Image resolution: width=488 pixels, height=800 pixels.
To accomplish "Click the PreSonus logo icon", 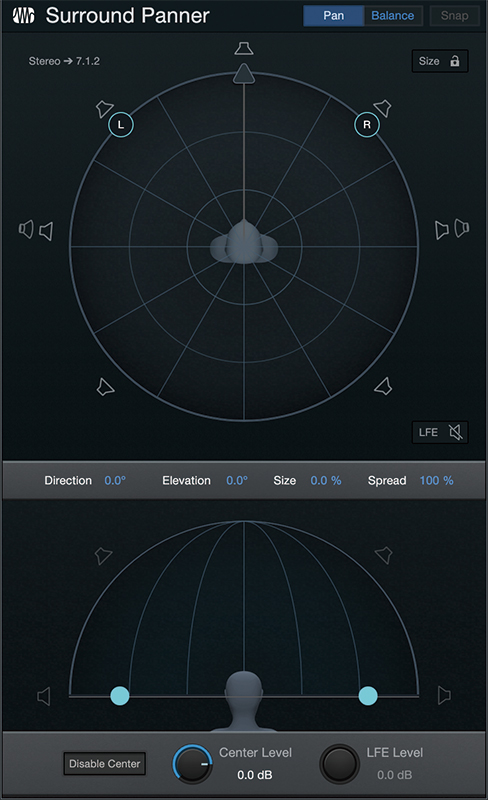I will point(23,15).
